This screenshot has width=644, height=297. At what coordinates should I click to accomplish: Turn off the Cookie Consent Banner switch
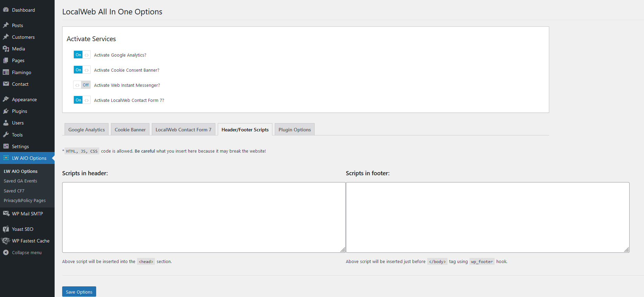(82, 70)
